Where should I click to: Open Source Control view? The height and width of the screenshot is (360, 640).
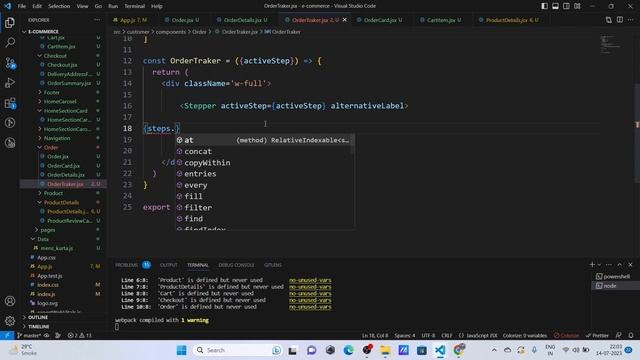(10, 63)
